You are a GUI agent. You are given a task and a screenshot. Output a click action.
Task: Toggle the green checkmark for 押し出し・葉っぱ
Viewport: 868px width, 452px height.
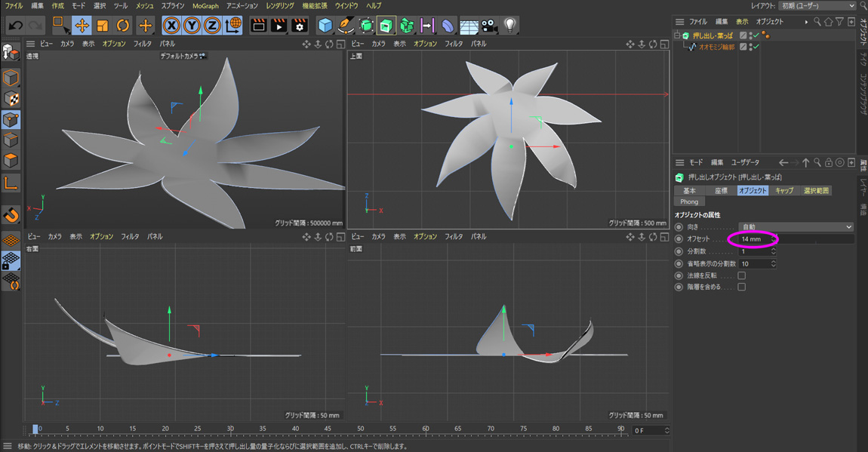click(756, 35)
